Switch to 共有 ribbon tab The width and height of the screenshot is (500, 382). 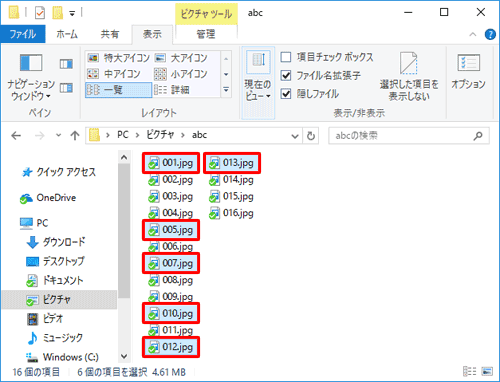tap(110, 34)
